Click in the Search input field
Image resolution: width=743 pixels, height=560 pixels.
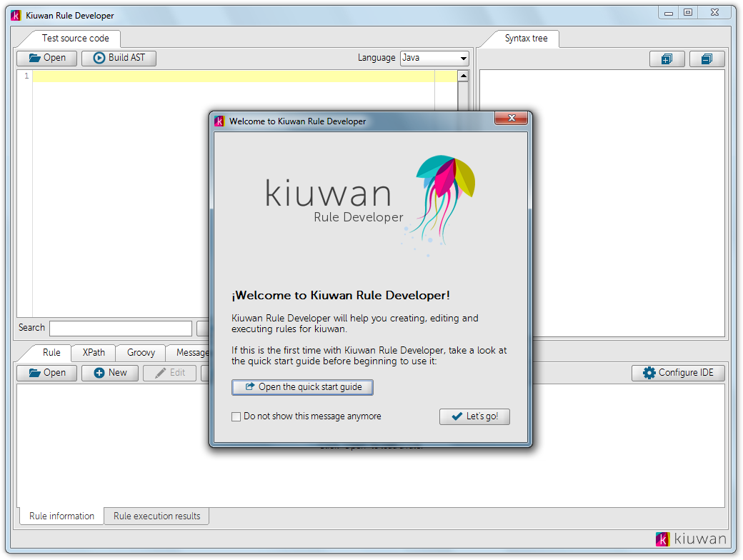(x=121, y=328)
